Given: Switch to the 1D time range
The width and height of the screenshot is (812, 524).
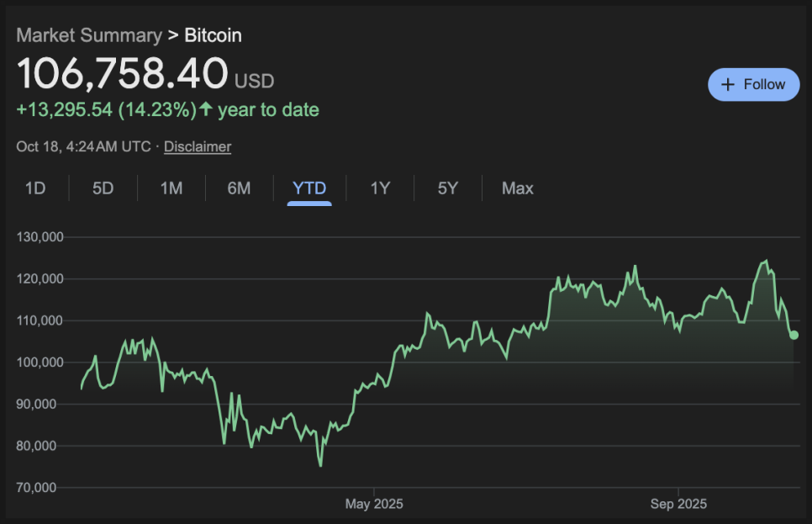Looking at the screenshot, I should click(x=34, y=188).
